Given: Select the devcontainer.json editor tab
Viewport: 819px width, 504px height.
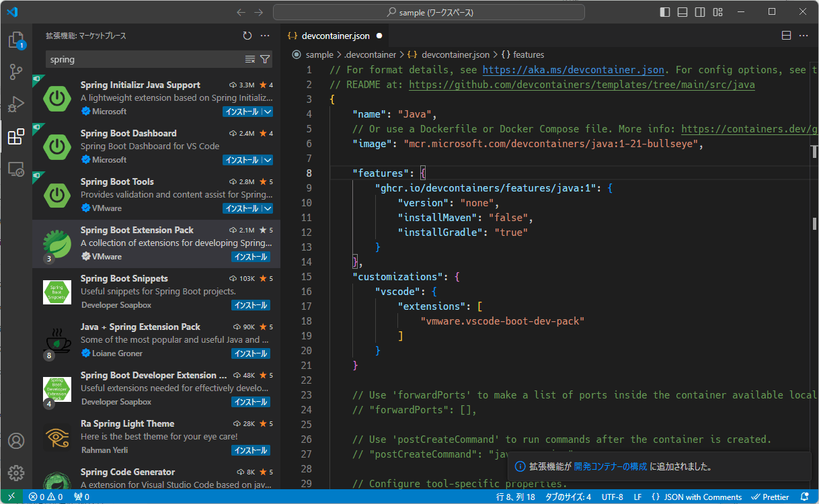Looking at the screenshot, I should [x=335, y=36].
